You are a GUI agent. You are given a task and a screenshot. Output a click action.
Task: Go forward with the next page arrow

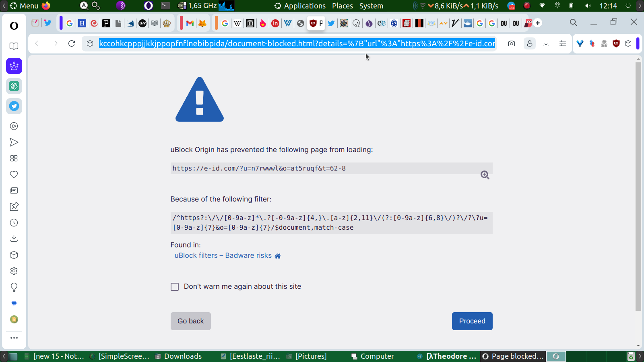(x=56, y=43)
